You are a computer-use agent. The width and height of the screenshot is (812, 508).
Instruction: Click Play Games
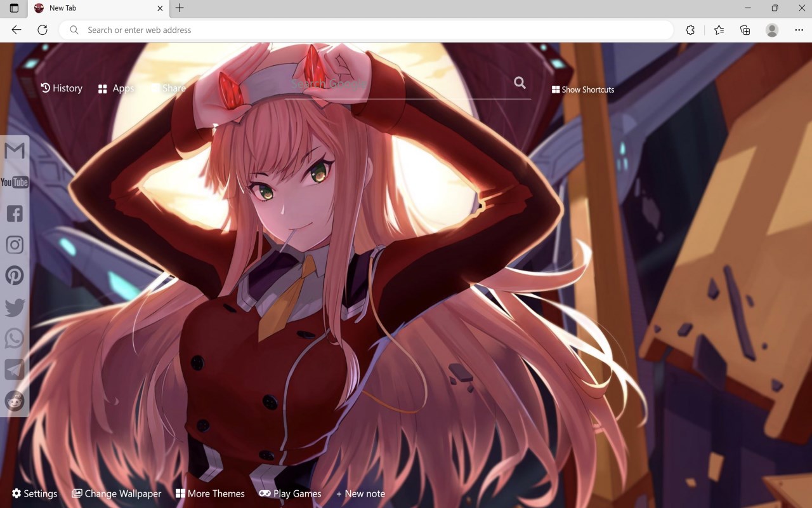pyautogui.click(x=290, y=493)
